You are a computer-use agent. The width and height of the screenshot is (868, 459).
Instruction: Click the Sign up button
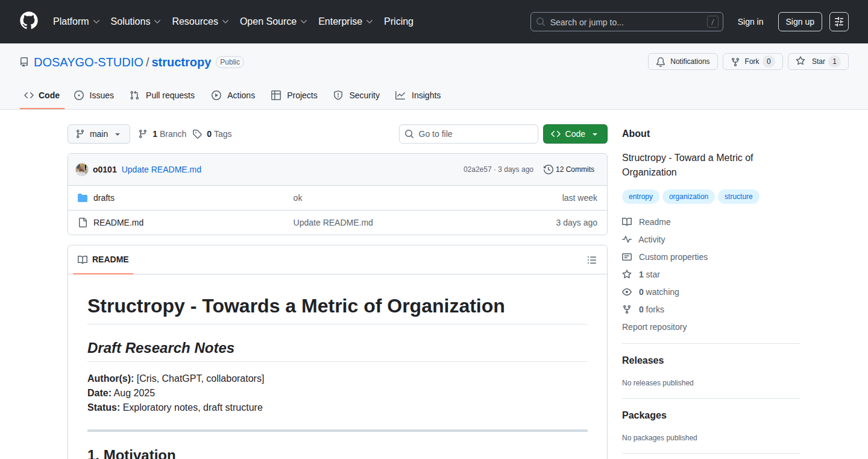click(800, 22)
